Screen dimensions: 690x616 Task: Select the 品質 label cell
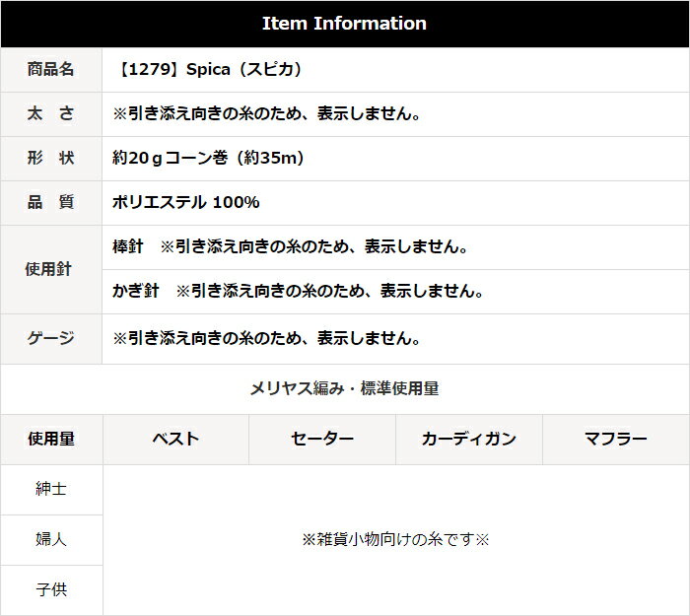point(51,203)
